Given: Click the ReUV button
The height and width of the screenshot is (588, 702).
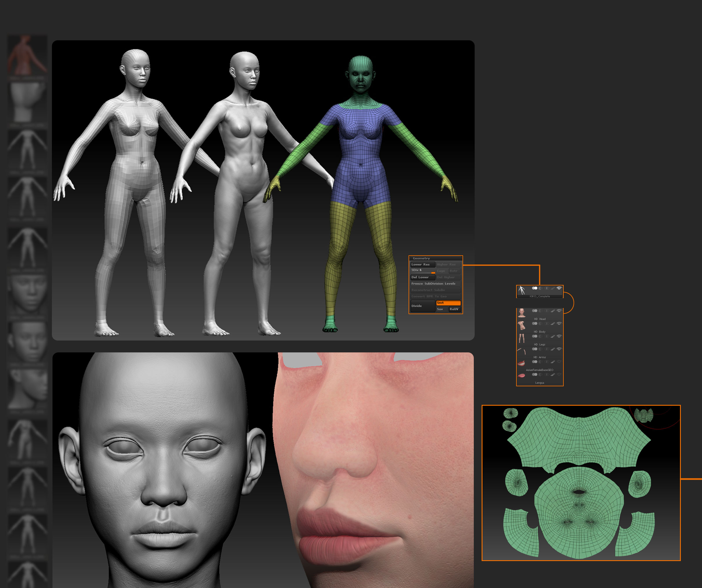Looking at the screenshot, I should [x=455, y=310].
